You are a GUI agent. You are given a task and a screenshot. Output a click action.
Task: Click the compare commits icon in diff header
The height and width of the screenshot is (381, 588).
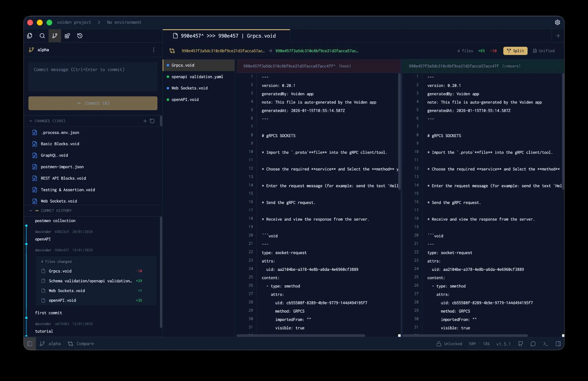[x=172, y=51]
